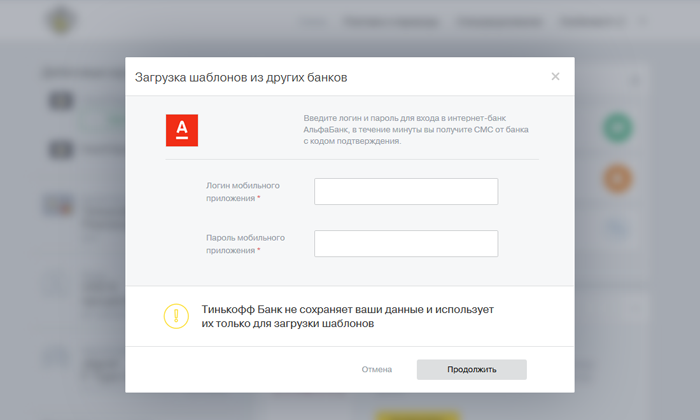Viewport: 700px width, 420px height.
Task: Select the 'Пароль мобильного приложения' label
Action: click(x=245, y=244)
